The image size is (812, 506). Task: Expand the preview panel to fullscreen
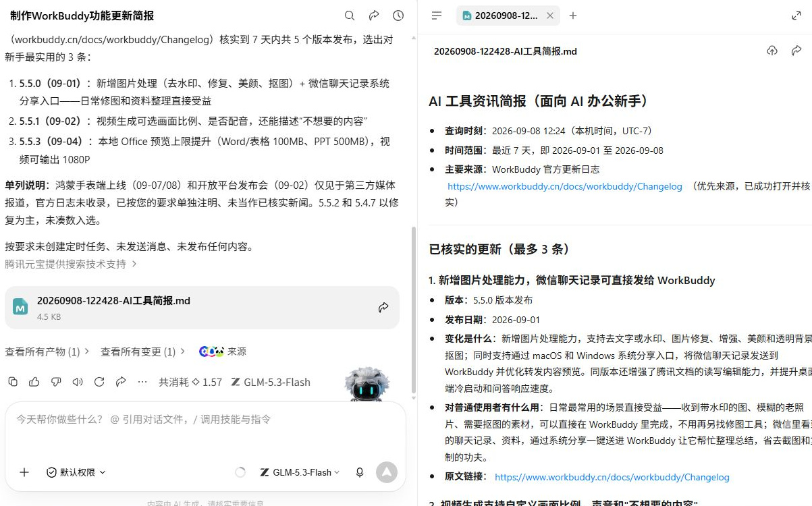point(796,16)
